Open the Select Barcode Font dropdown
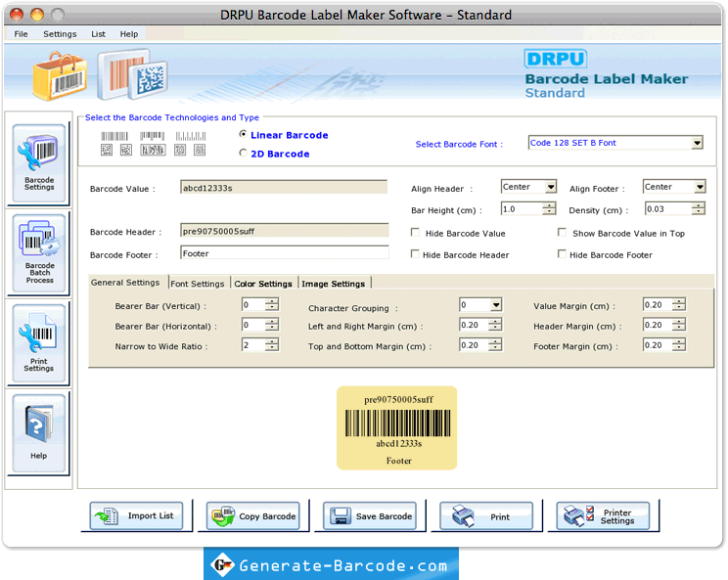728x580 pixels. [615, 143]
